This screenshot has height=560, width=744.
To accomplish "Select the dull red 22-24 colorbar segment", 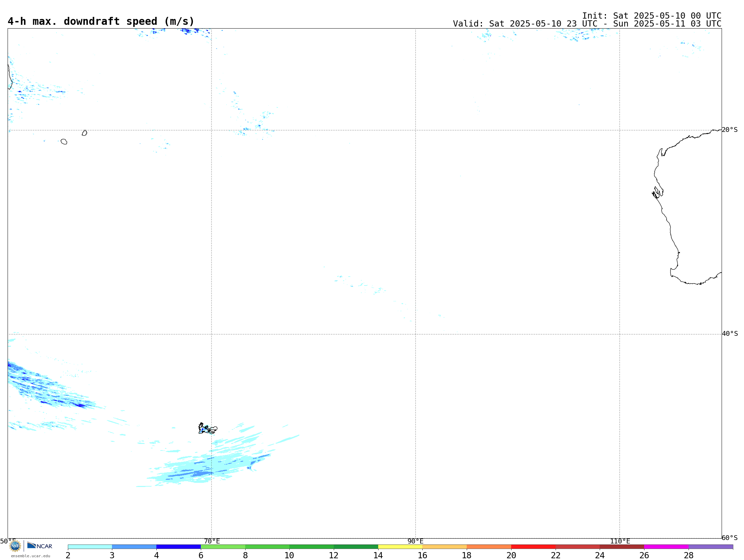I will [578, 547].
